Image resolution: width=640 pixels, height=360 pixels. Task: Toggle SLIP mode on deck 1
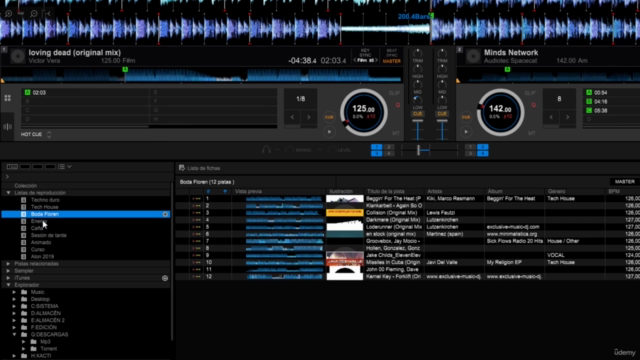(394, 93)
